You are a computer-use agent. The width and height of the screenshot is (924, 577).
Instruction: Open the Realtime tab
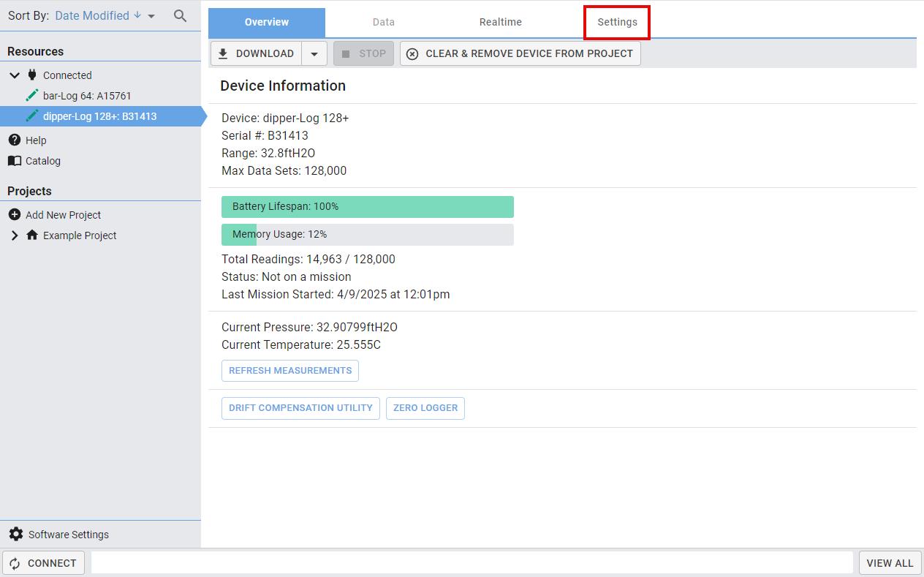[501, 22]
